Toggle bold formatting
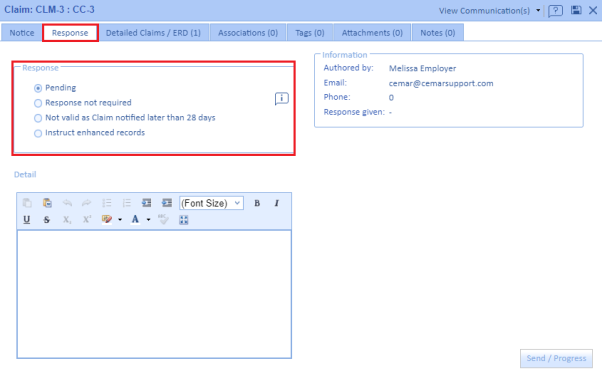The height and width of the screenshot is (381, 602). 257,203
